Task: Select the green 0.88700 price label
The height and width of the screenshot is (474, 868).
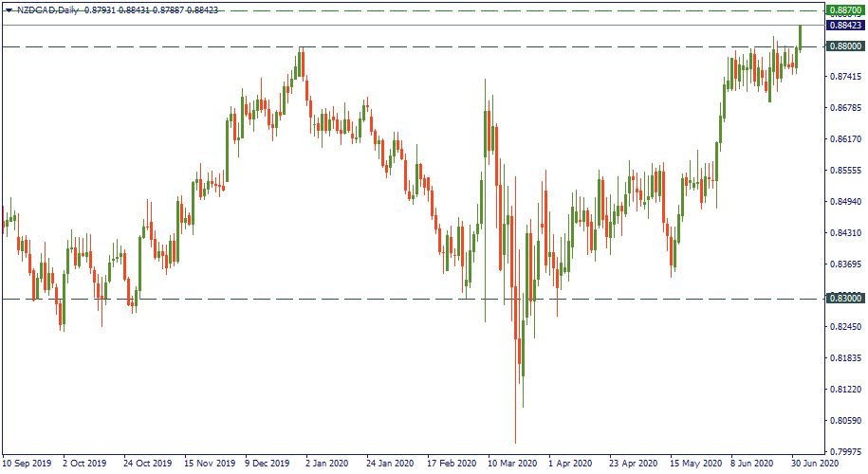Action: [x=843, y=9]
